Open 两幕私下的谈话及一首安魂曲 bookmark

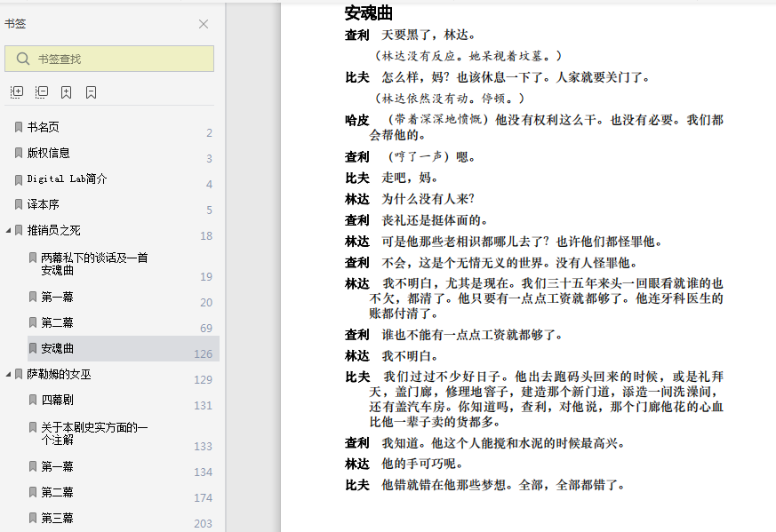94,264
